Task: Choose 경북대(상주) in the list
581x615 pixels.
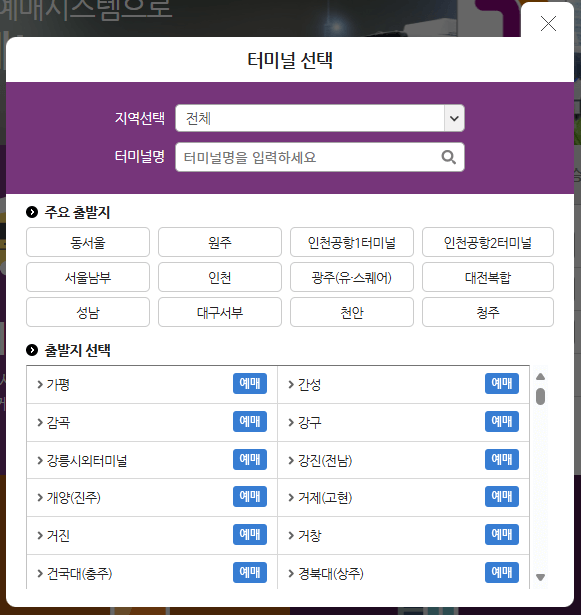Action: (x=330, y=574)
